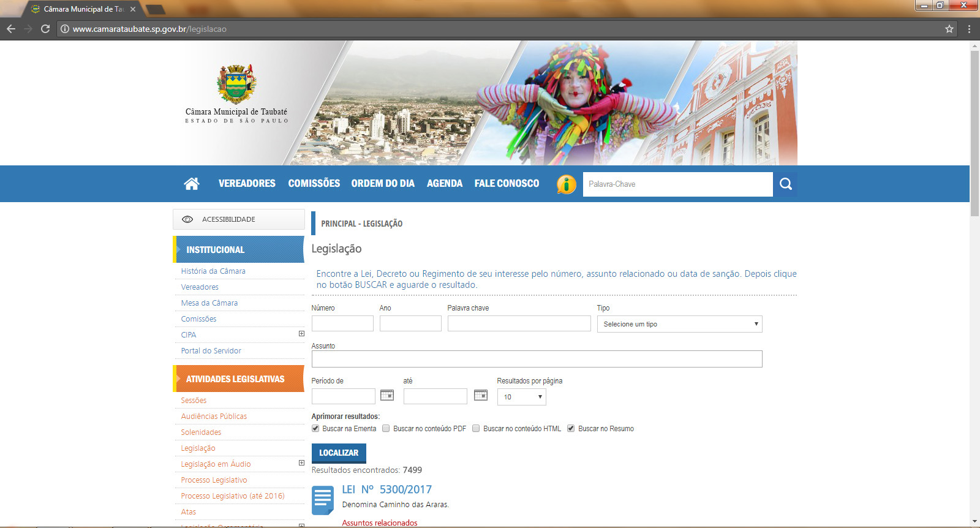Click the scrollbar down arrow
The width and height of the screenshot is (980, 528).
coord(974,522)
